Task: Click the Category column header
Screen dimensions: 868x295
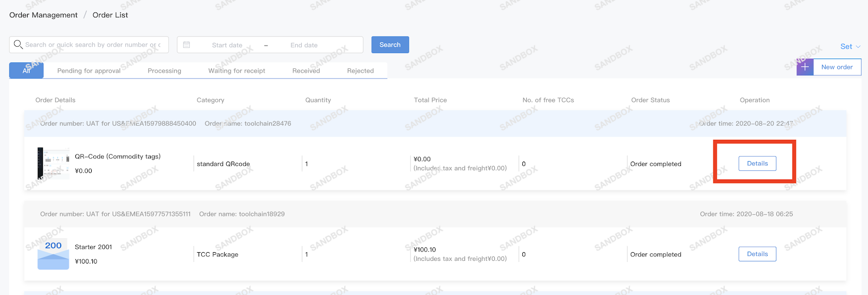Action: (x=210, y=100)
